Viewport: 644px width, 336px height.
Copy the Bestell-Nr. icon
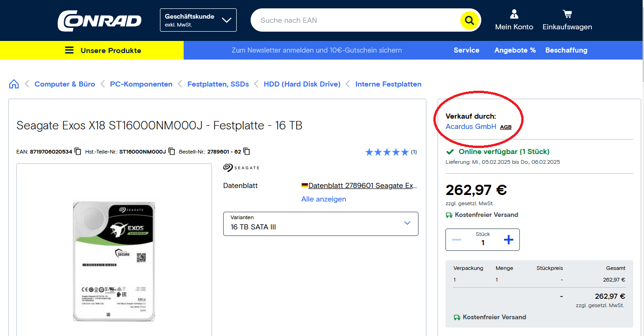[247, 151]
